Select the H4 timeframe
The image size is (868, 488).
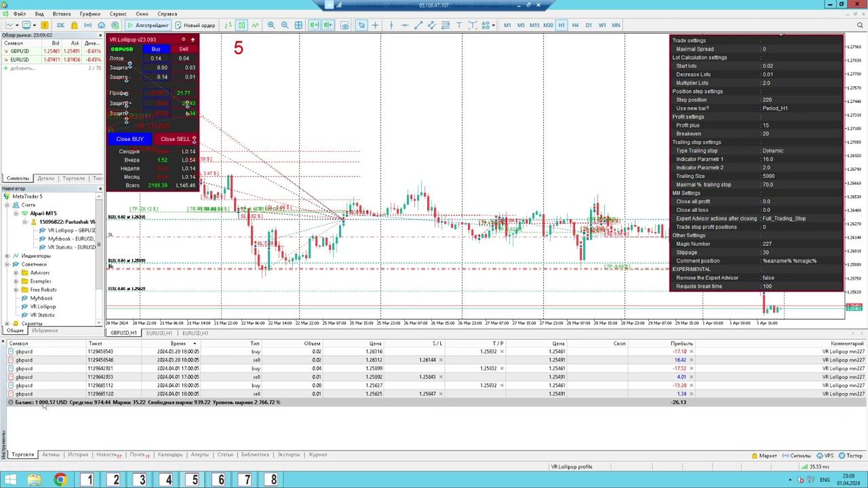[575, 25]
